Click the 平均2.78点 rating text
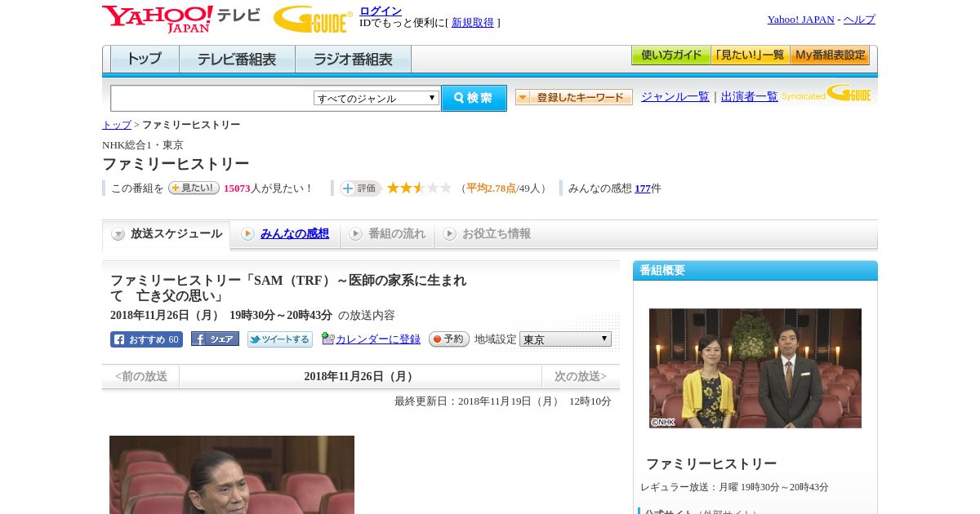The width and height of the screenshot is (980, 514). (491, 188)
